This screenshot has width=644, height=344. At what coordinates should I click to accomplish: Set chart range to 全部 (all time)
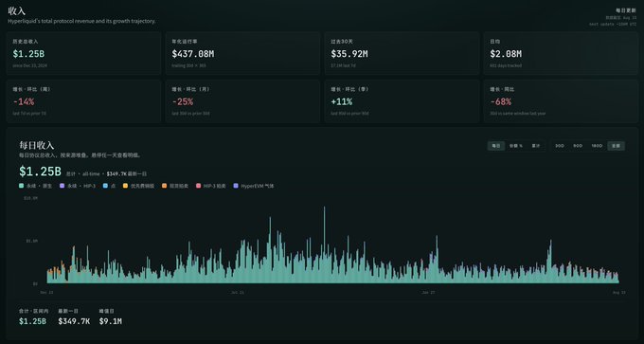[617, 146]
